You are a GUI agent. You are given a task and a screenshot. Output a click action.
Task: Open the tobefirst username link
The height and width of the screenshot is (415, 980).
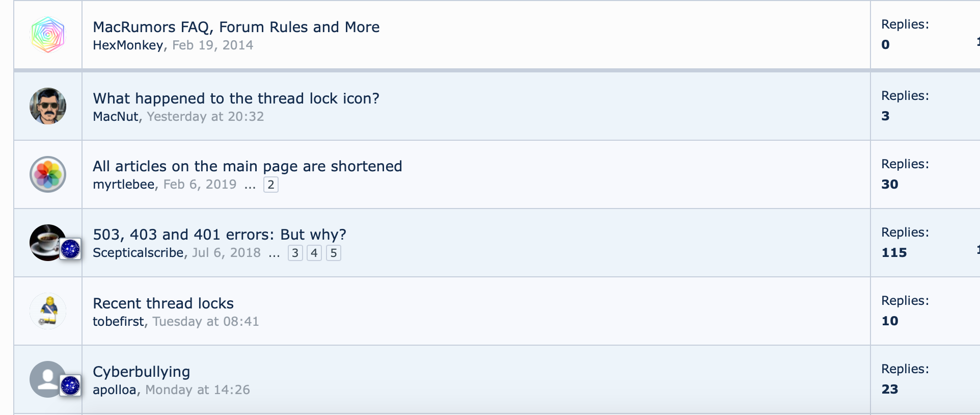click(x=118, y=322)
